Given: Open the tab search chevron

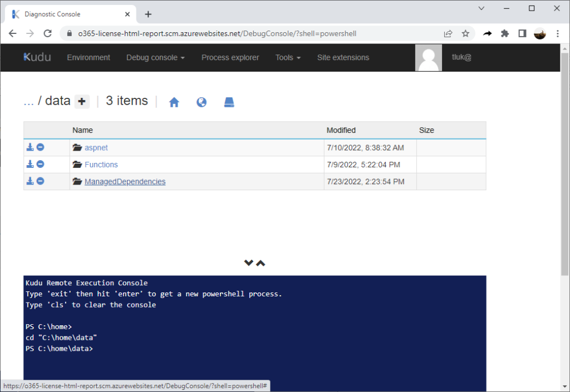Looking at the screenshot, I should click(481, 8).
